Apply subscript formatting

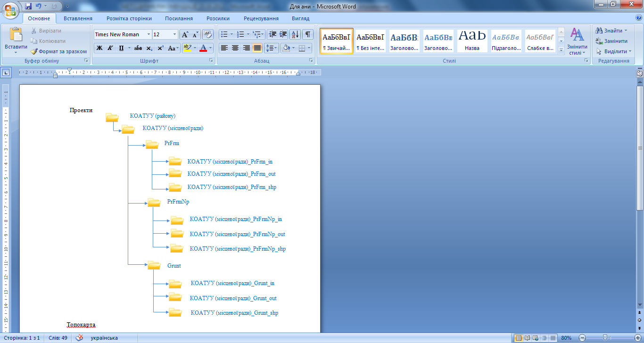point(149,48)
